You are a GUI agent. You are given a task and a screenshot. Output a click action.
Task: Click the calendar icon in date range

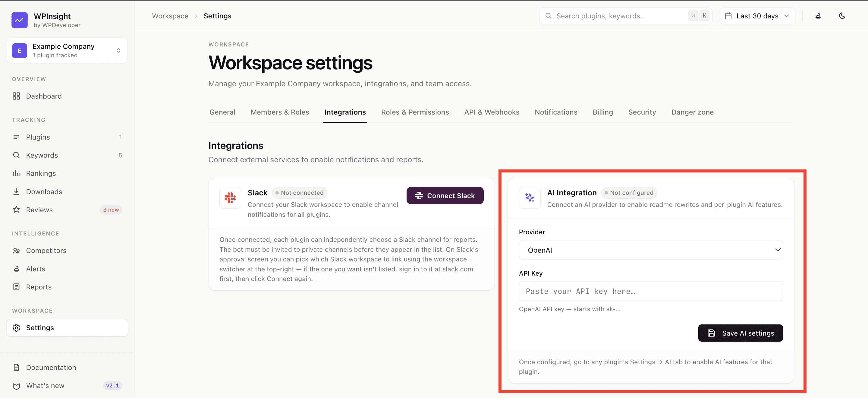click(728, 16)
